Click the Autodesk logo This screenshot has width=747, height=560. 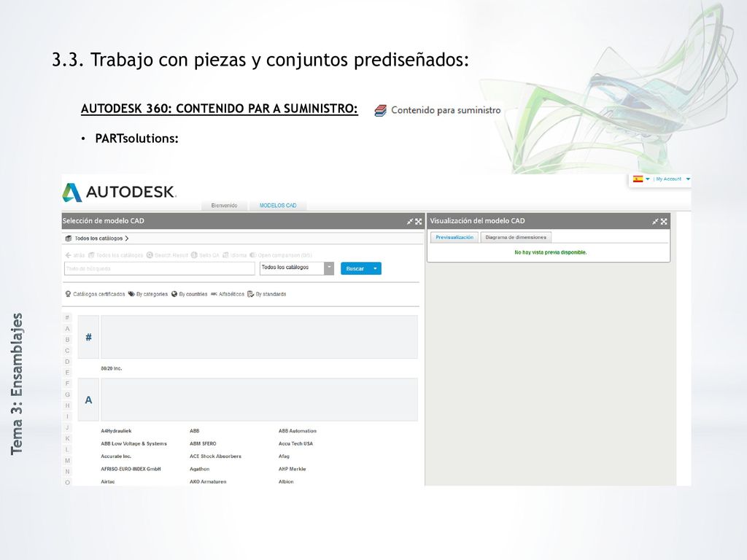click(x=119, y=192)
